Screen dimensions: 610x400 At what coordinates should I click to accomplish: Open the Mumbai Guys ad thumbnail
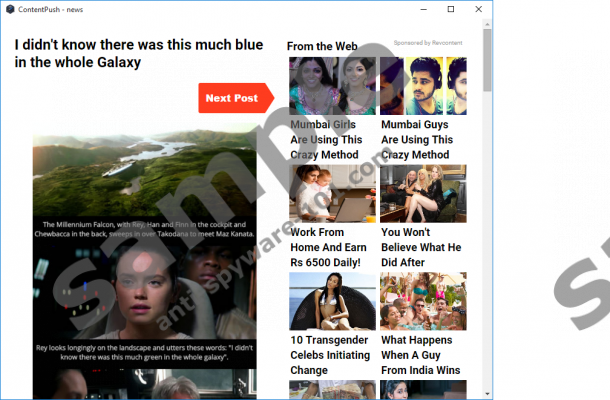(x=423, y=86)
